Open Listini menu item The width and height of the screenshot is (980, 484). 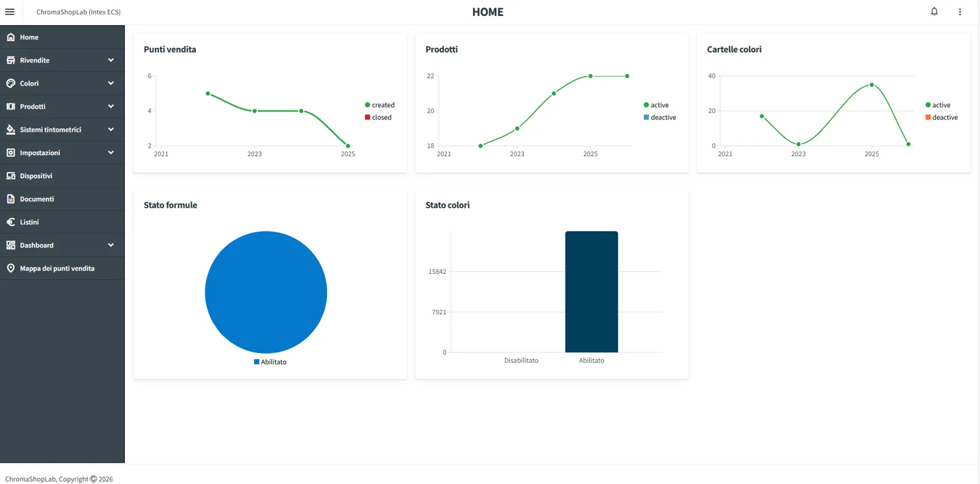(x=62, y=222)
